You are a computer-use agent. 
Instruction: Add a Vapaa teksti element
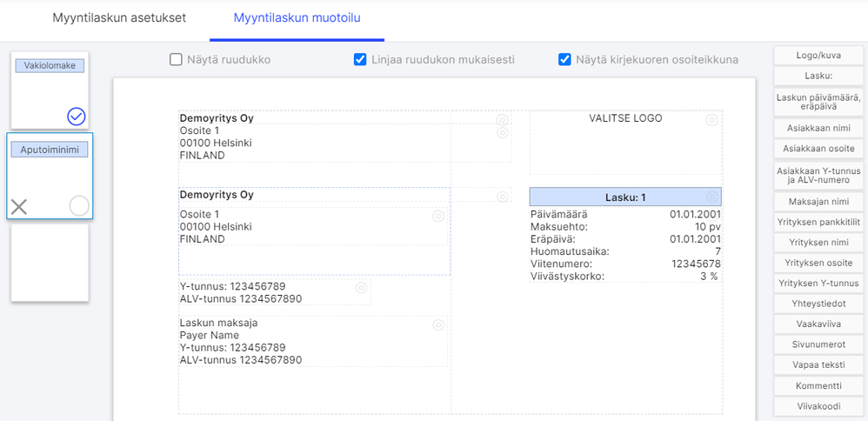coord(818,365)
